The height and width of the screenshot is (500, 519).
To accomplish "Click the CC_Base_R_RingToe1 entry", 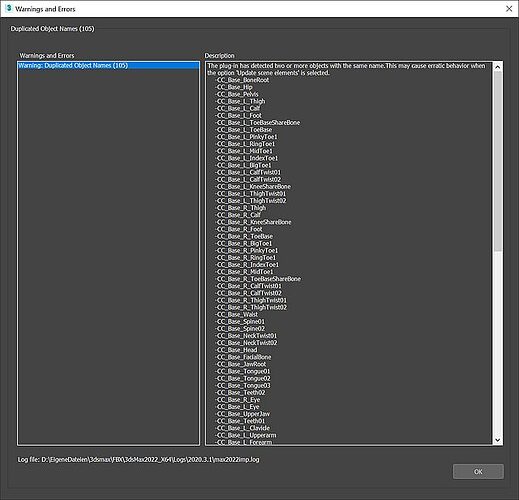I will coord(246,258).
